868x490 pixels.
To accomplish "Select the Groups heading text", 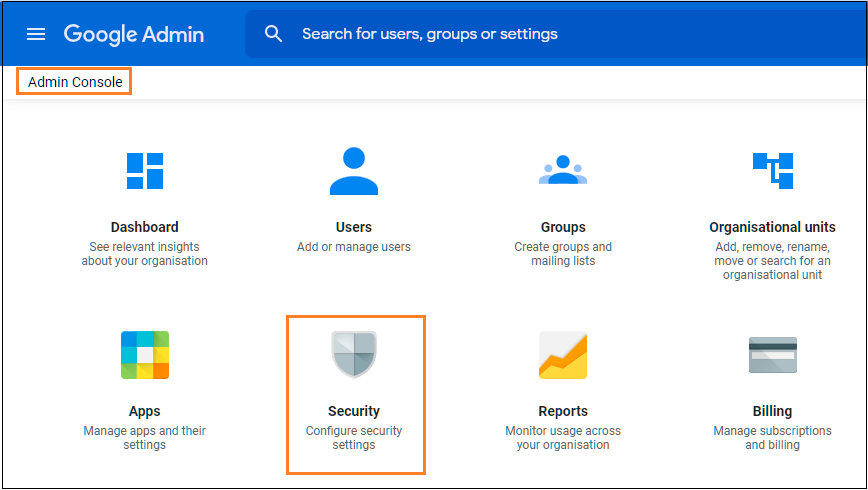I will pos(563,227).
